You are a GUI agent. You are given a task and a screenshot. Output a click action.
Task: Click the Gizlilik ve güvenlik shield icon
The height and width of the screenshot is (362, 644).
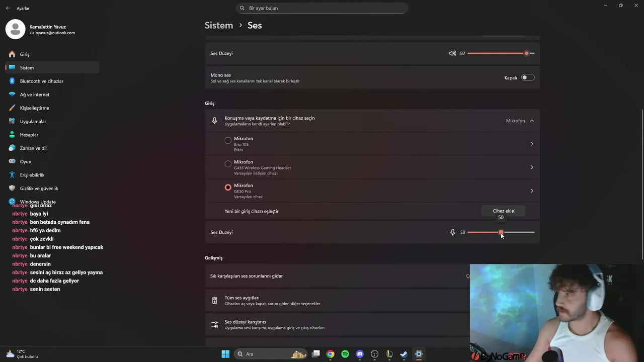tap(12, 188)
